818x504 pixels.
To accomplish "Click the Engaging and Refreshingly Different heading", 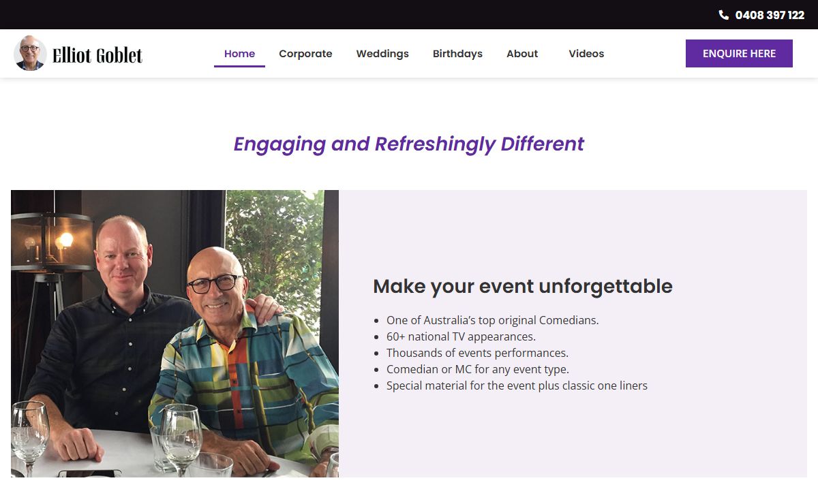I will coord(409,144).
